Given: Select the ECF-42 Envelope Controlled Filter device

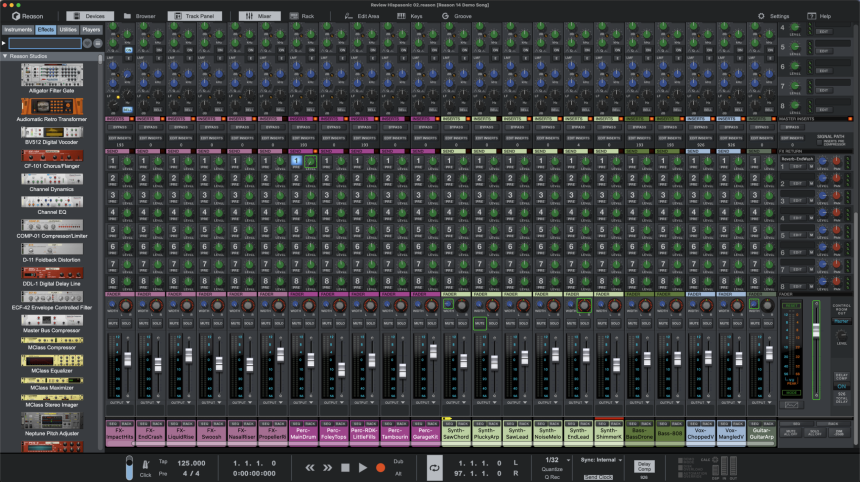Looking at the screenshot, I should [x=52, y=300].
